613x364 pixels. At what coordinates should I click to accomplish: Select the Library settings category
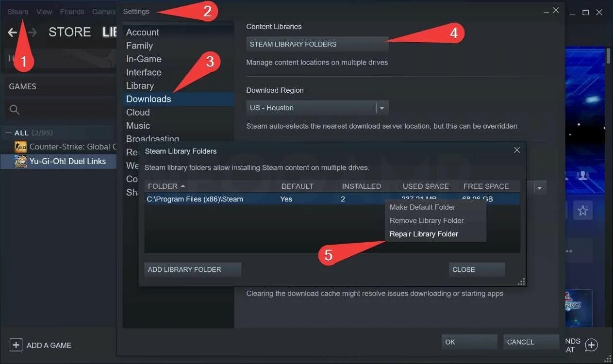(140, 85)
